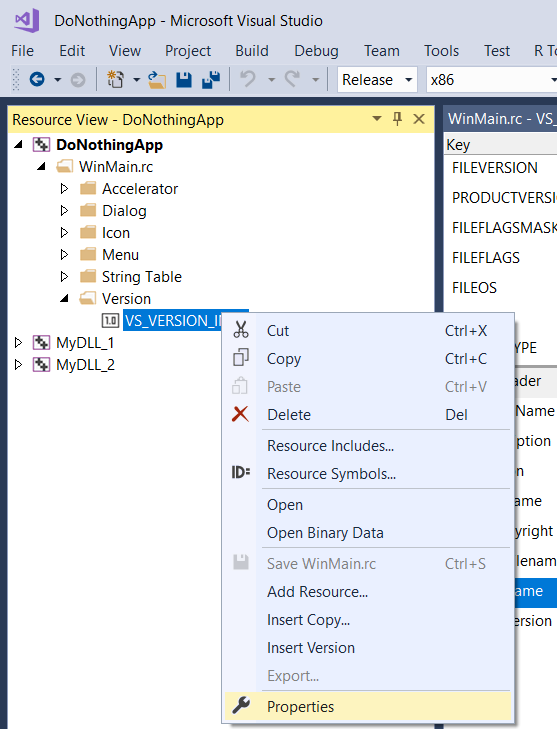557x729 pixels.
Task: Open the Project menu
Action: 188,51
